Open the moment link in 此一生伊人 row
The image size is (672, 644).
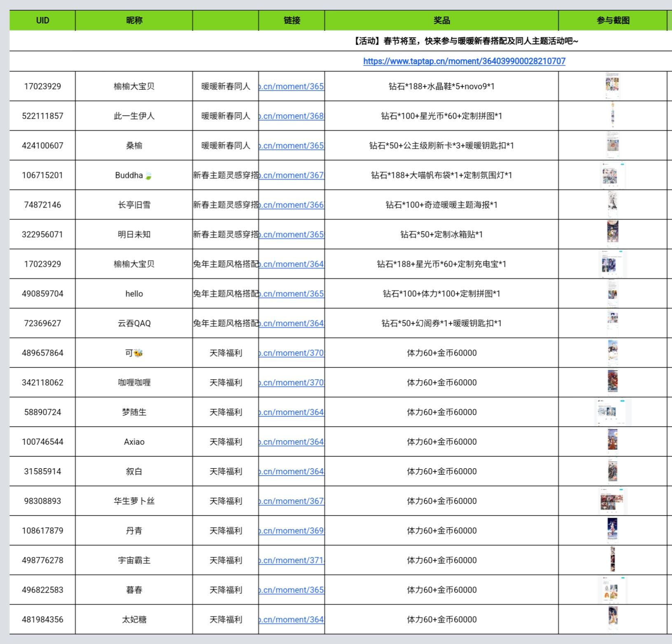(x=292, y=116)
